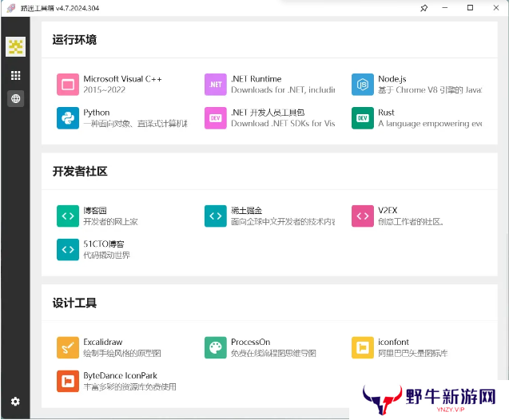Visit the Node.js entry
Image resolution: width=509 pixels, height=420 pixels.
click(x=392, y=79)
